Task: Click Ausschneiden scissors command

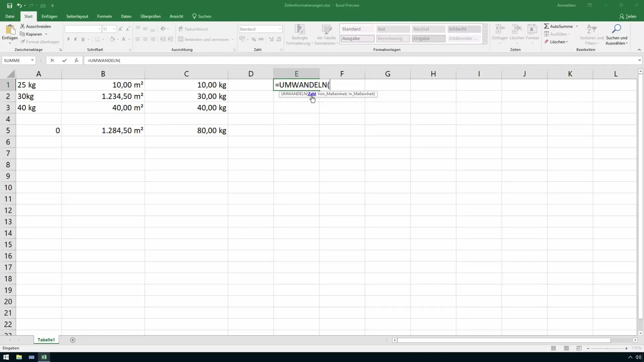Action: pos(36,26)
